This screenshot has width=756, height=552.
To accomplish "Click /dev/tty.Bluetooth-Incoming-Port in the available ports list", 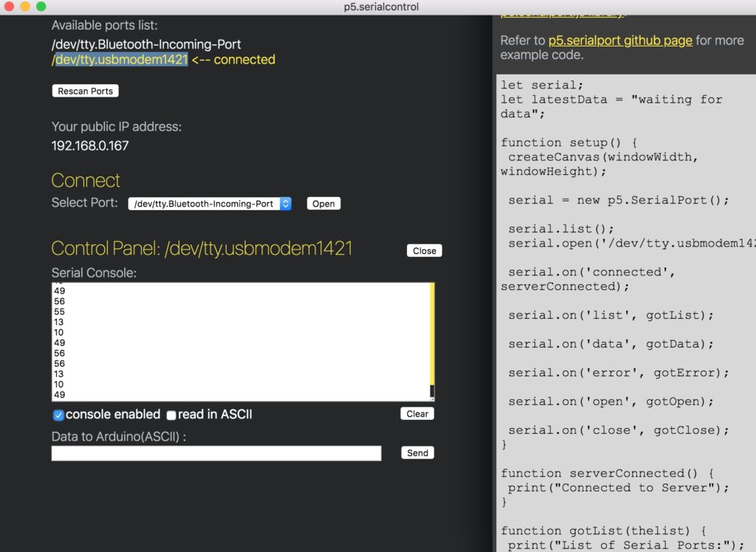I will tap(146, 44).
